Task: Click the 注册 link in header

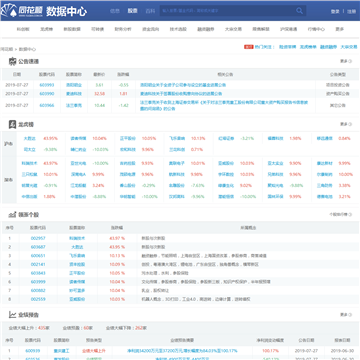Action: tap(351, 11)
